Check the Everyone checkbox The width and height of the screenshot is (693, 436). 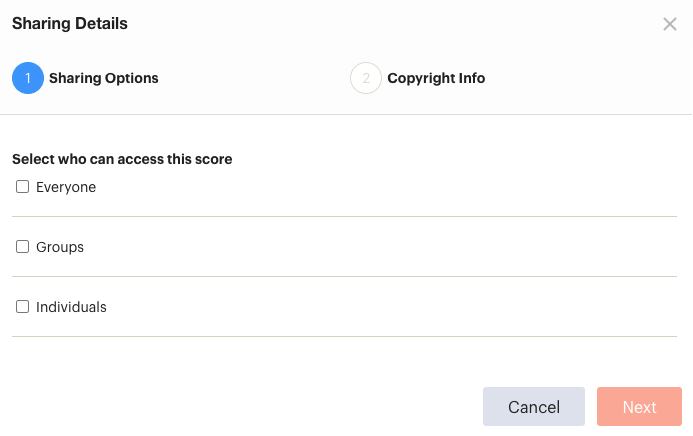[23, 186]
